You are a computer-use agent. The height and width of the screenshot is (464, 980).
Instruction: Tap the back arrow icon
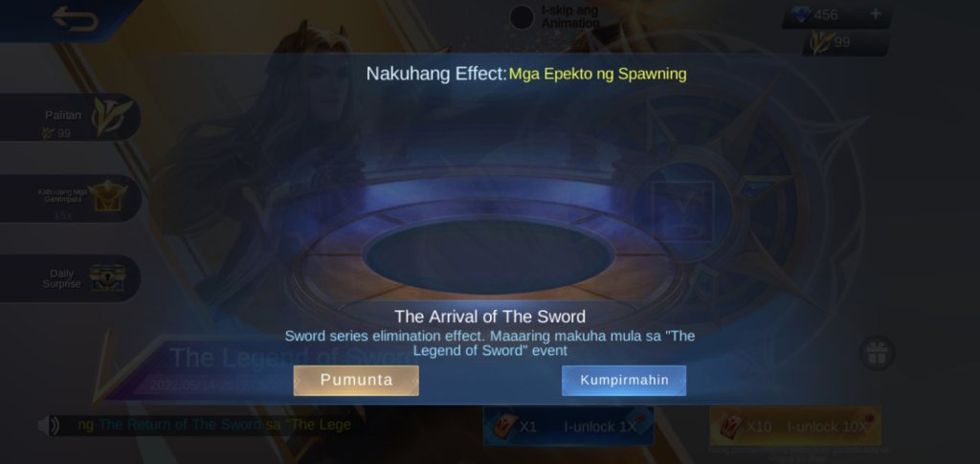75,18
